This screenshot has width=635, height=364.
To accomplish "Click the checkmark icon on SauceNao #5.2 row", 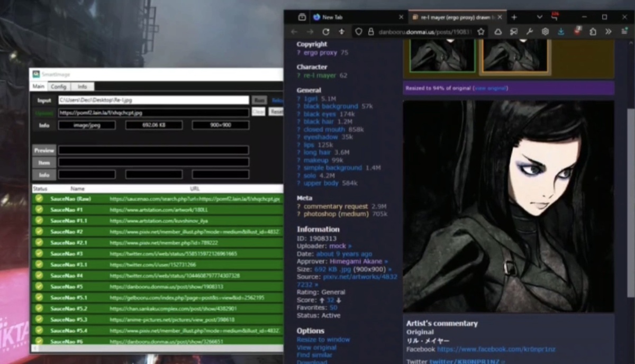I will coord(39,308).
